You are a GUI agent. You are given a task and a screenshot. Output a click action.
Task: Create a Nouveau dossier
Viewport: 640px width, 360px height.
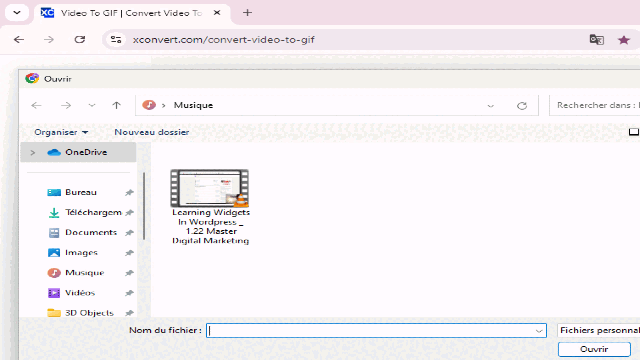click(x=152, y=132)
